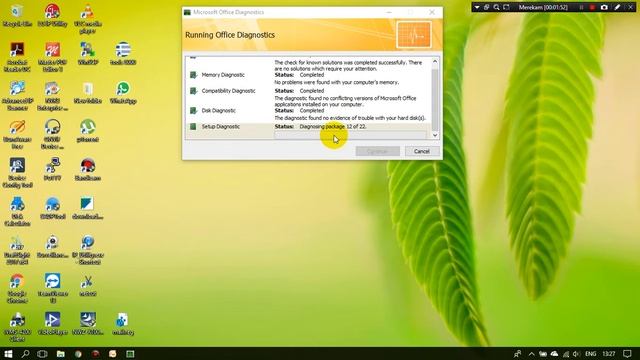The height and width of the screenshot is (360, 640).
Task: Click the Windows Start button
Action: [x=8, y=353]
